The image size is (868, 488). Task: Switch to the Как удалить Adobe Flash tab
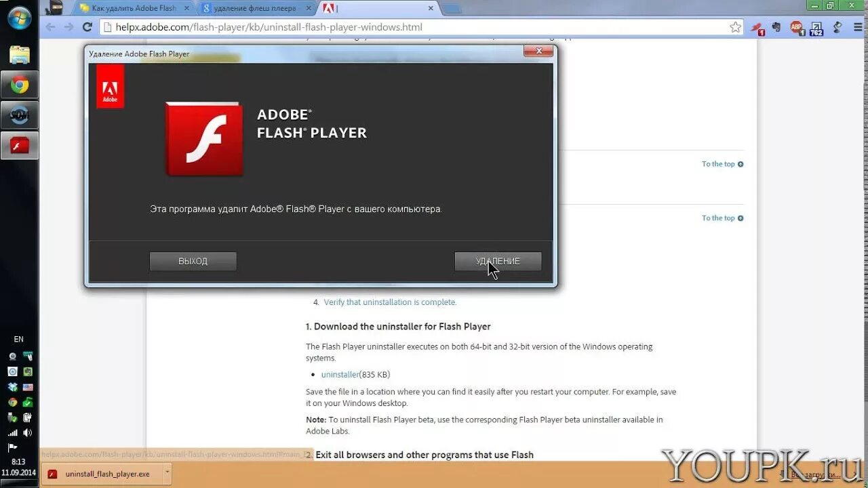point(134,8)
